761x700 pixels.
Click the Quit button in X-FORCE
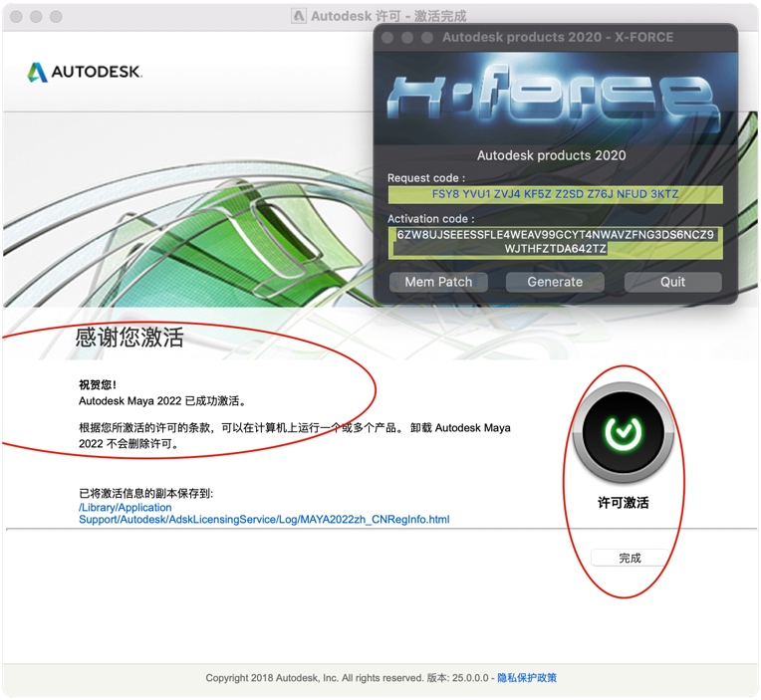tap(672, 282)
